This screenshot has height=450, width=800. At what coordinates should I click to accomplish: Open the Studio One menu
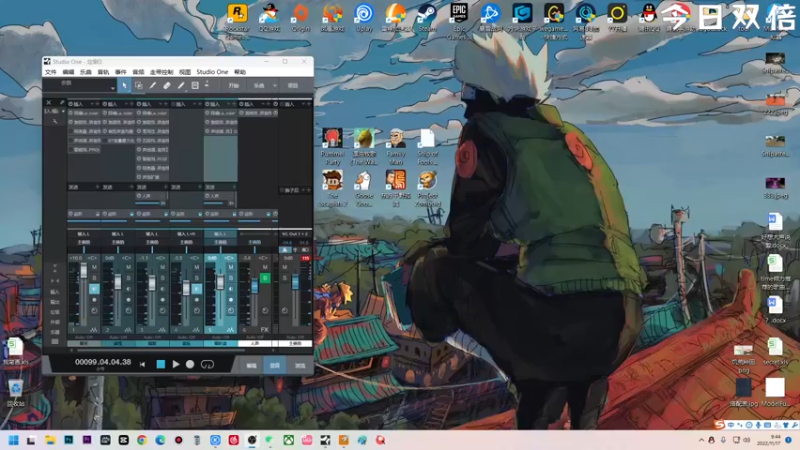[212, 72]
